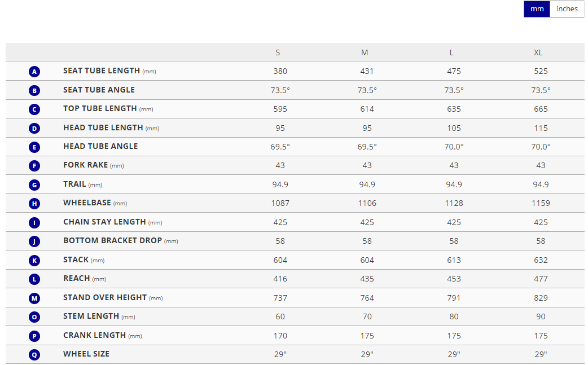Select the XL size column header
The height and width of the screenshot is (365, 588).
[538, 52]
